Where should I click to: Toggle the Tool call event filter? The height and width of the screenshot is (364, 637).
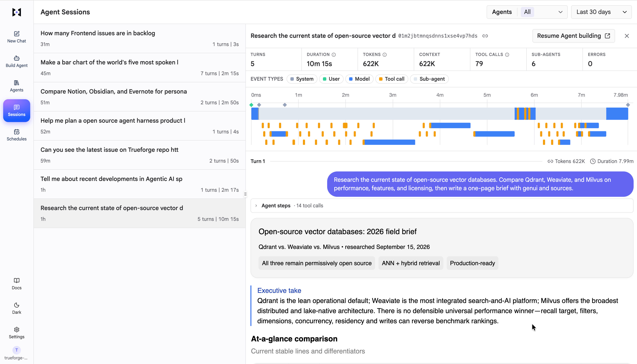pos(392,79)
